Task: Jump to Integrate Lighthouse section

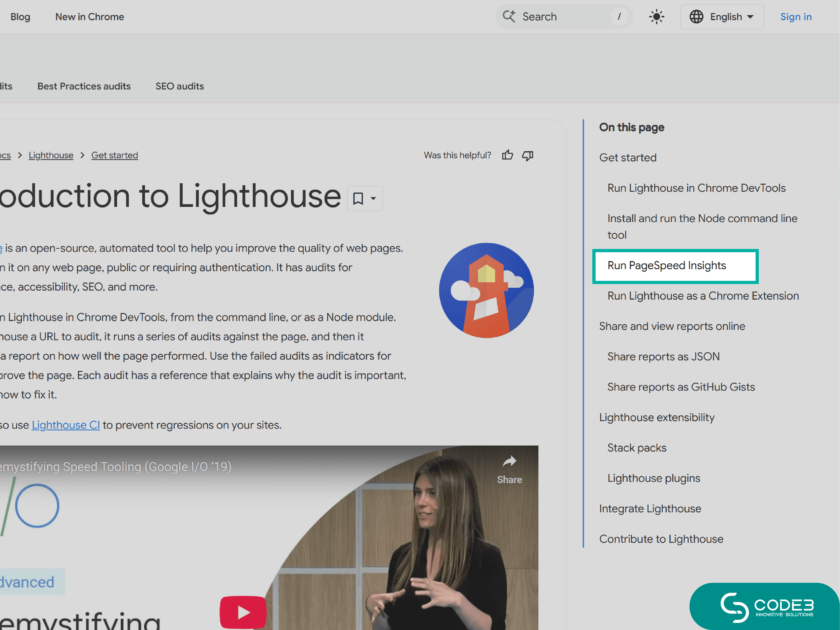Action: (x=650, y=509)
